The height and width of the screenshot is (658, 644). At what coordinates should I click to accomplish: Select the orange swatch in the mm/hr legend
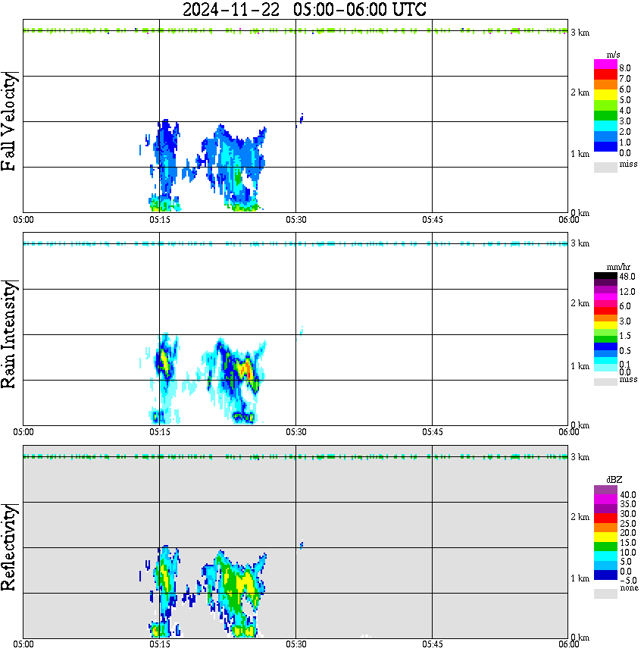pyautogui.click(x=605, y=318)
